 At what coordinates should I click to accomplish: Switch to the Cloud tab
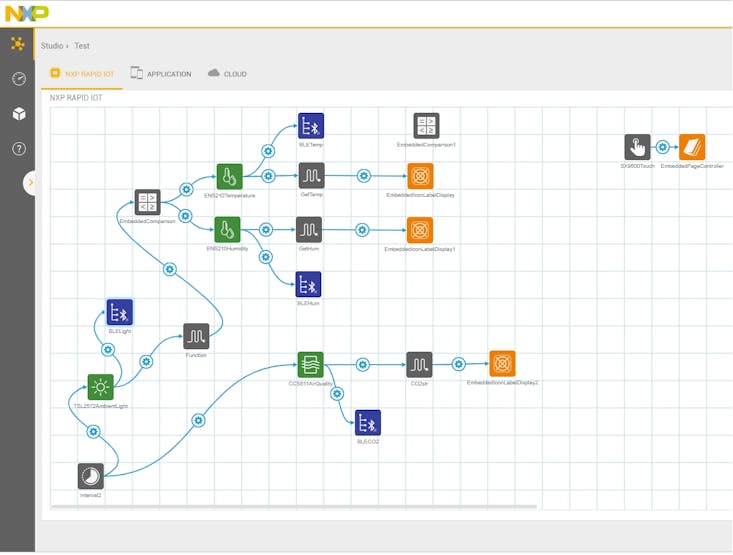(228, 74)
